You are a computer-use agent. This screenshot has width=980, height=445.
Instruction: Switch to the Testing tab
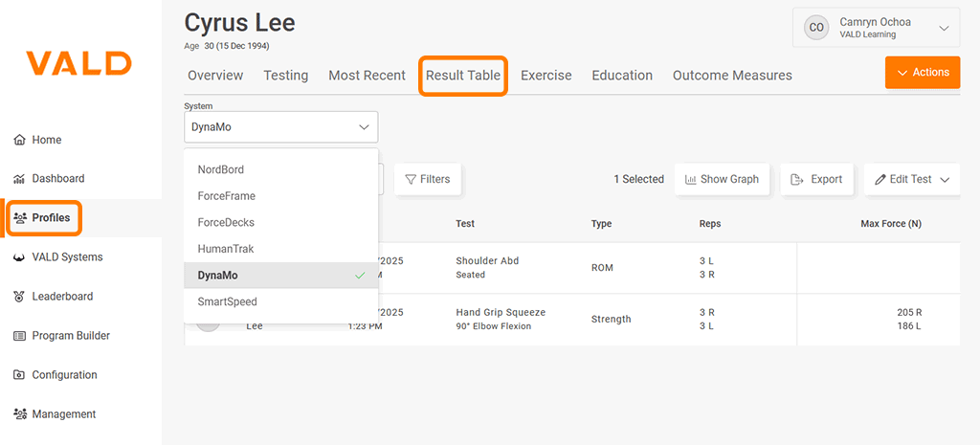coord(285,76)
